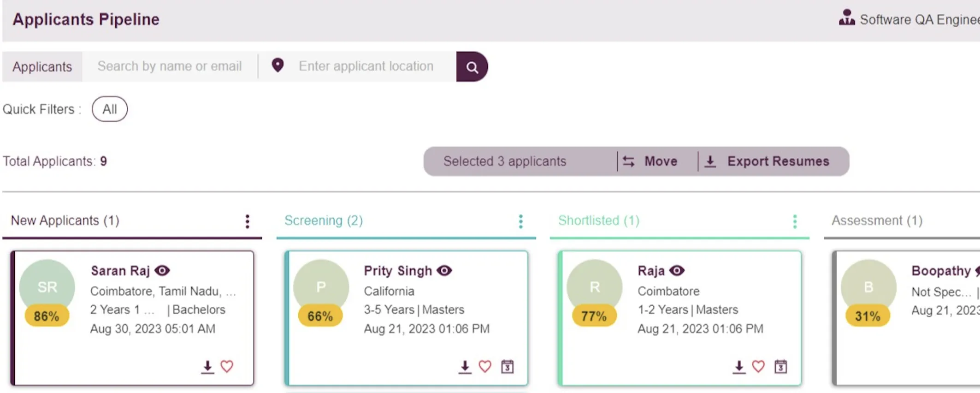Open Screening column options menu
The width and height of the screenshot is (980, 393).
521,221
